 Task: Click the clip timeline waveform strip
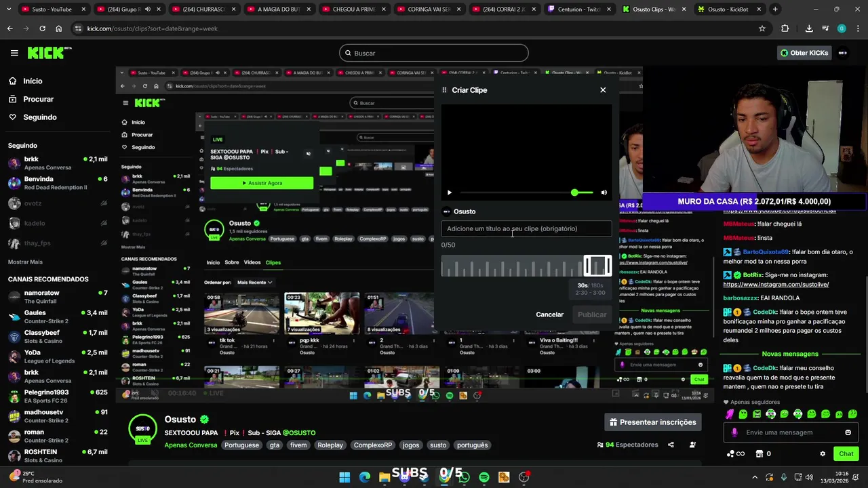click(526, 266)
